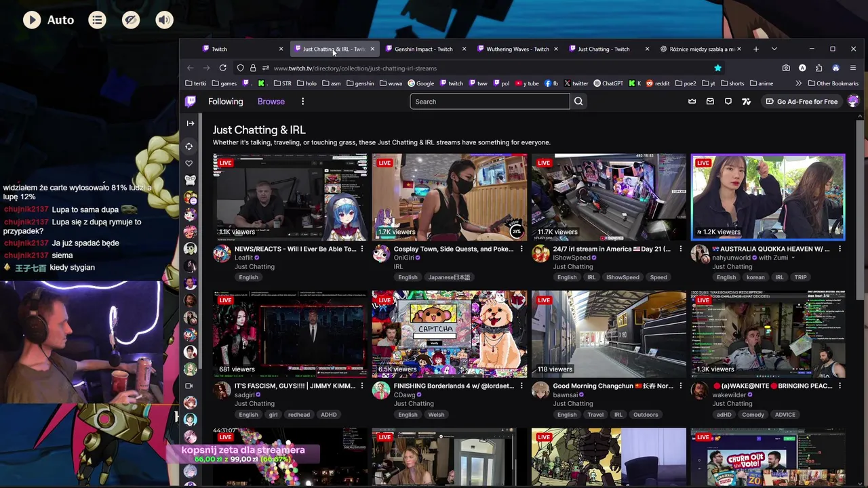Open the 24/7 irl stream in America thumbnail
The width and height of the screenshot is (868, 488).
(x=608, y=197)
